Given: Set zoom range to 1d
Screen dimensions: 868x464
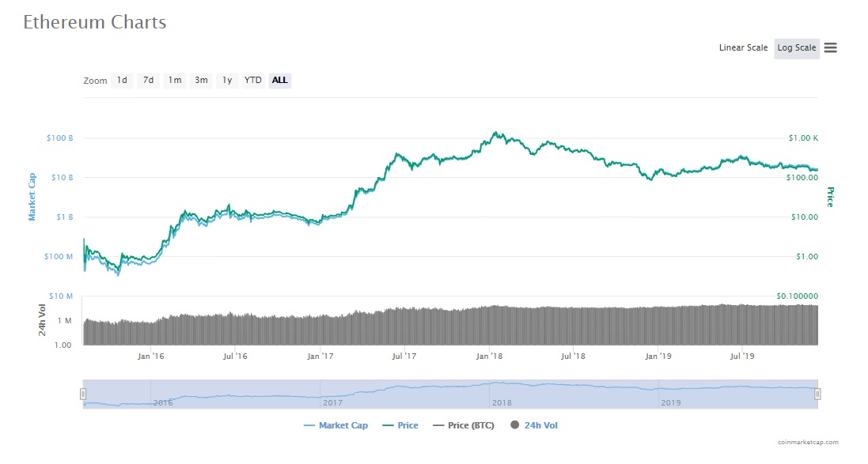Looking at the screenshot, I should click(121, 80).
